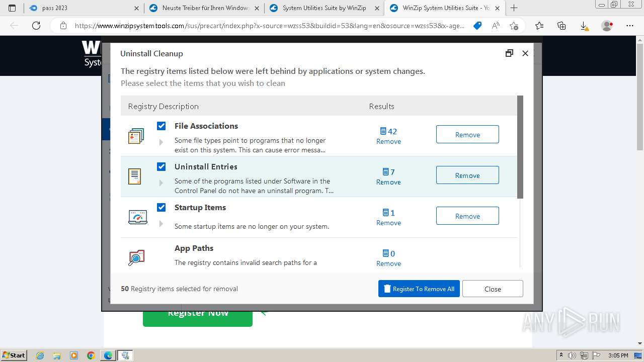This screenshot has width=644, height=362.
Task: Close the 'Neuste Treiber' tab
Action: (257, 8)
